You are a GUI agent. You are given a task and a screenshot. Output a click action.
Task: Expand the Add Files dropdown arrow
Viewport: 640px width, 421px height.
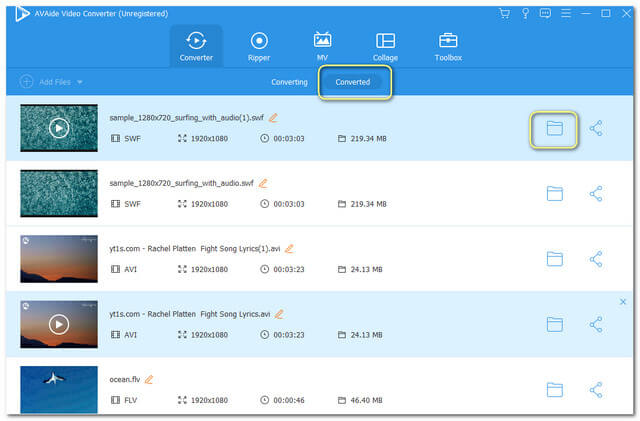(80, 82)
